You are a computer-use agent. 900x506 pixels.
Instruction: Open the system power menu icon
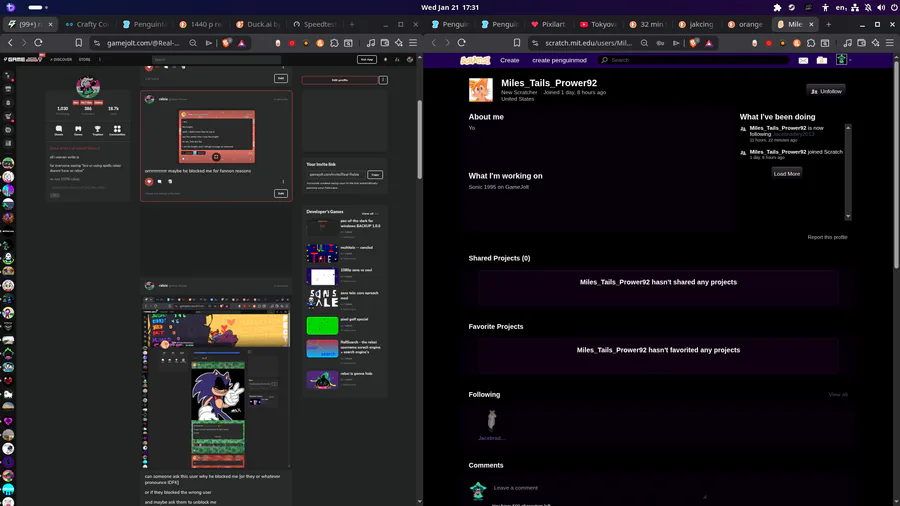[x=894, y=7]
